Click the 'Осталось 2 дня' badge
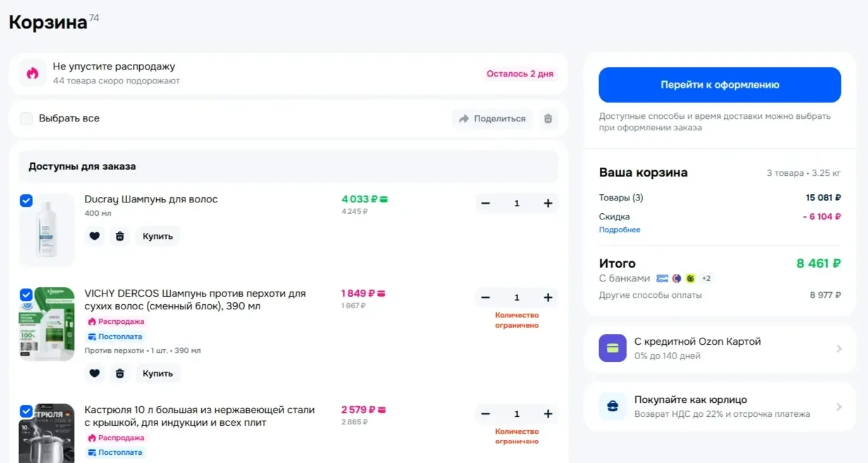 coord(520,74)
